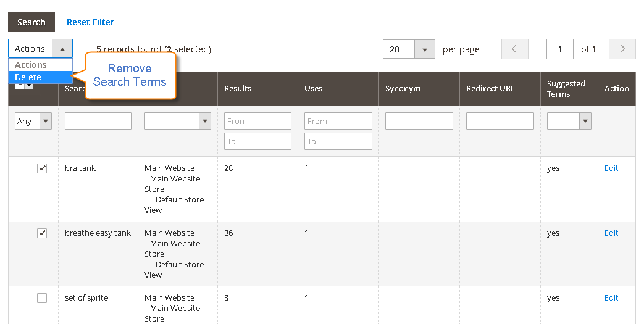Click the per page dropdown arrow
This screenshot has width=644, height=324.
tap(425, 49)
